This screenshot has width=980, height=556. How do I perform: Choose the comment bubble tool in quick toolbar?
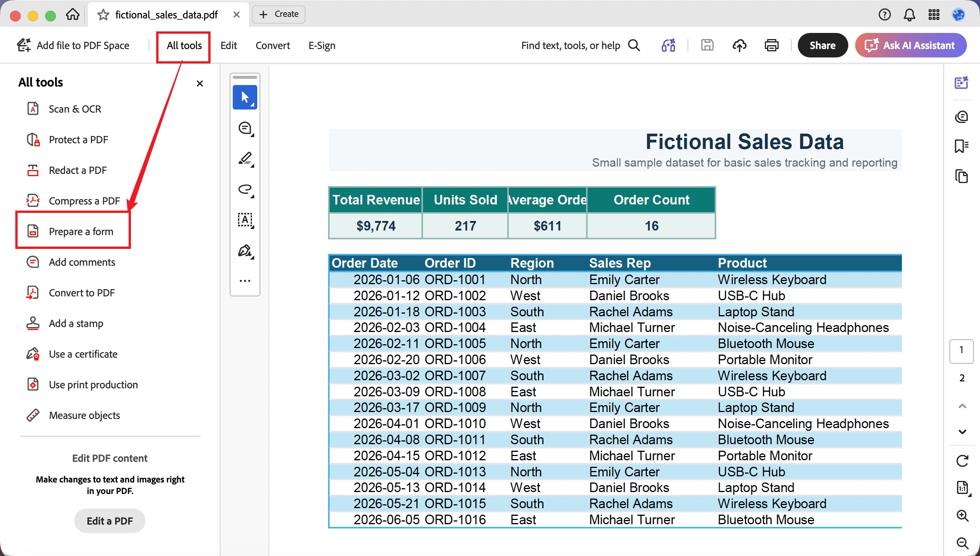[245, 128]
